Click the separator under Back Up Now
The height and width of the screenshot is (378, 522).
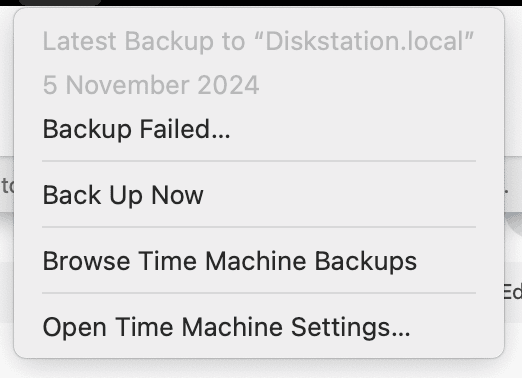(259, 227)
